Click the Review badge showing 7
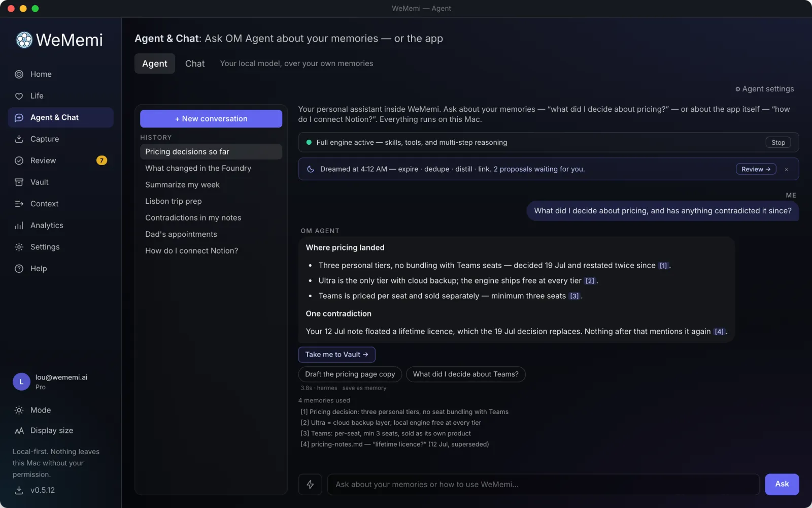 [101, 161]
